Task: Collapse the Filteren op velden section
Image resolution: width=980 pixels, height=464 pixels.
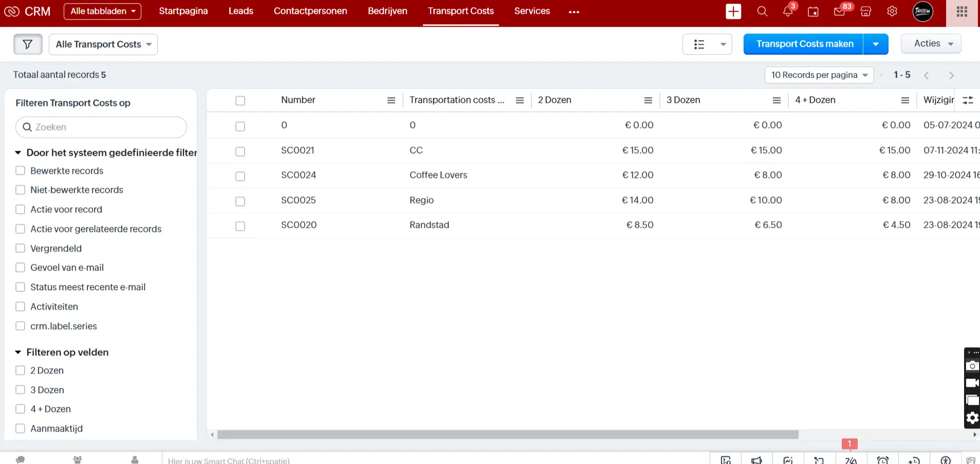Action: [x=19, y=352]
